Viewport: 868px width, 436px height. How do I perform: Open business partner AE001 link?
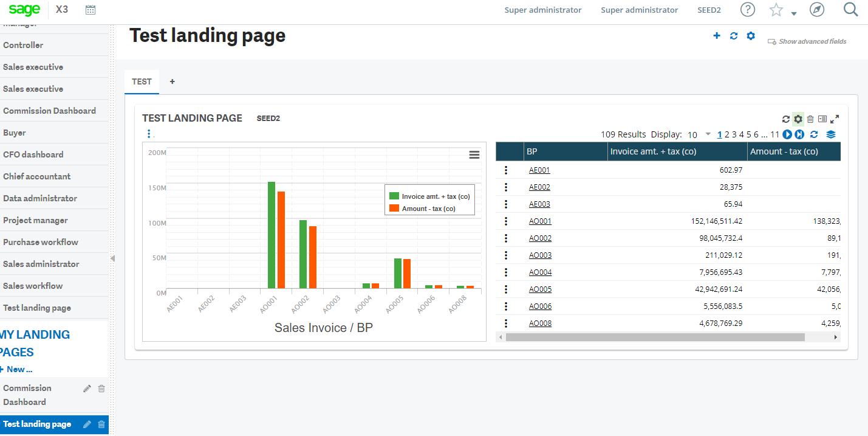[x=539, y=170]
